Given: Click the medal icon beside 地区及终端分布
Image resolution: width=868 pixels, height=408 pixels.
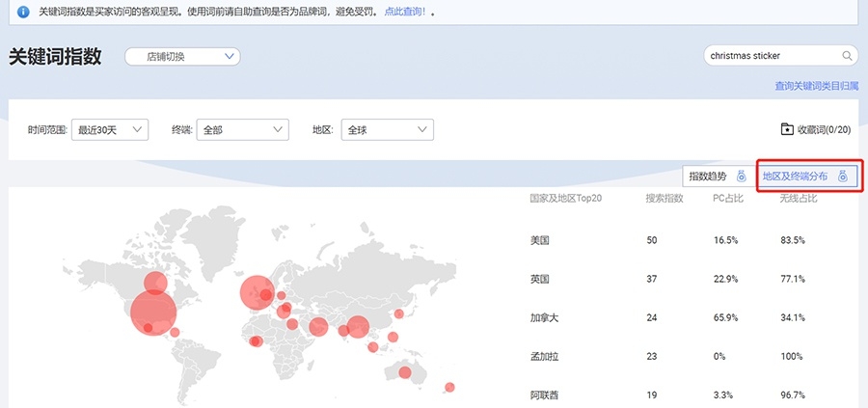Looking at the screenshot, I should click(843, 177).
